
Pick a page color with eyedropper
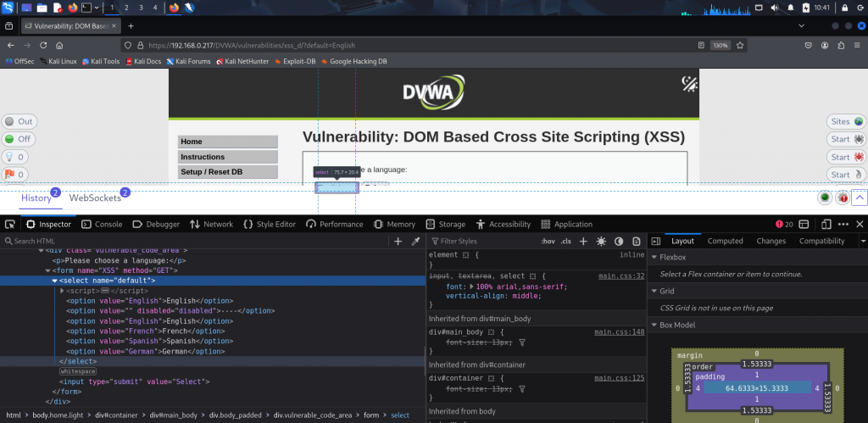(415, 241)
